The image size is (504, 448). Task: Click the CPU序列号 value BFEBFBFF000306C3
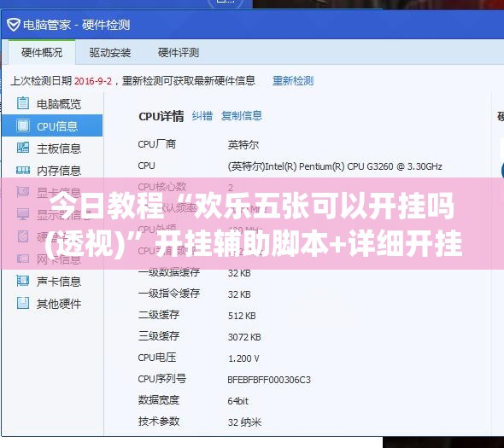pyautogui.click(x=269, y=380)
